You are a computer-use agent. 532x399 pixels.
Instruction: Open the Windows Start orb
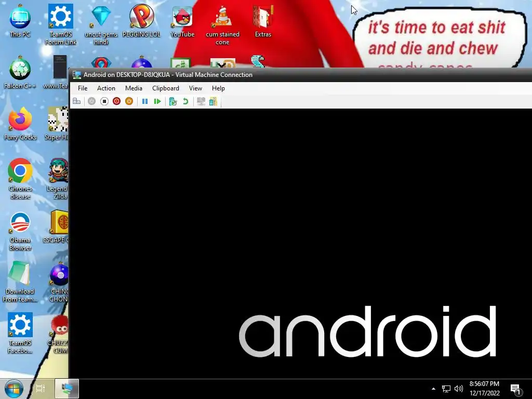[14, 389]
